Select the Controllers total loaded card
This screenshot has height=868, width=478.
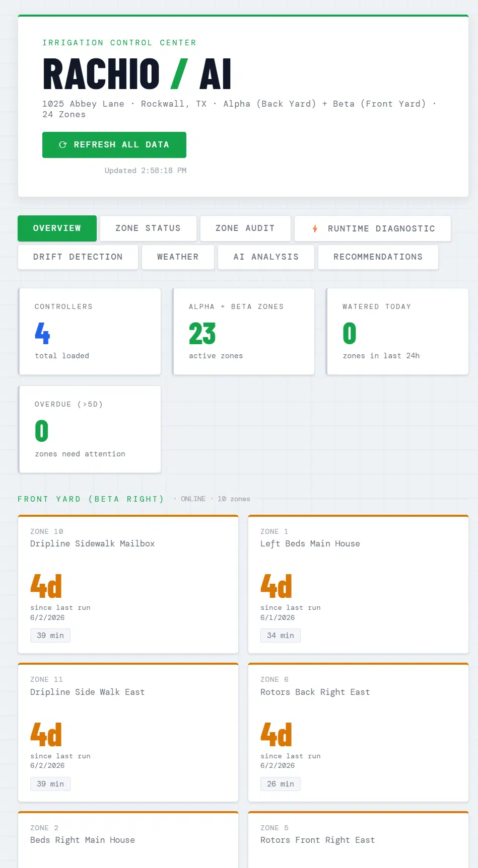coord(90,332)
